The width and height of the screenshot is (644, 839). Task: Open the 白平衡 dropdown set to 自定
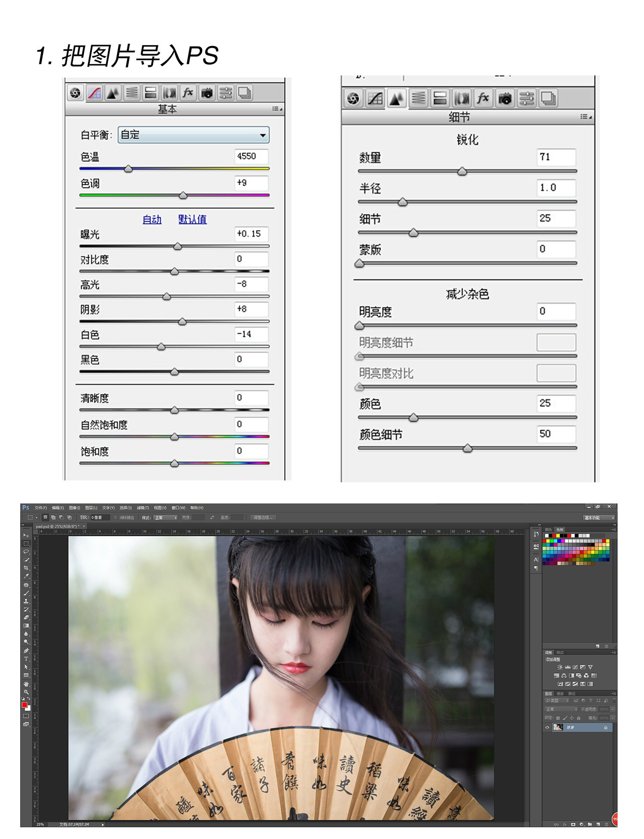pyautogui.click(x=194, y=135)
